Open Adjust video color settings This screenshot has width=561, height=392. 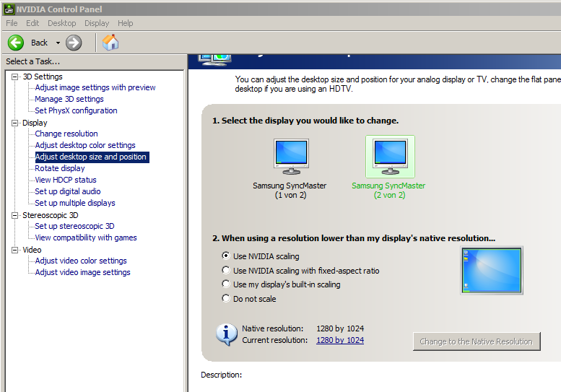(81, 261)
